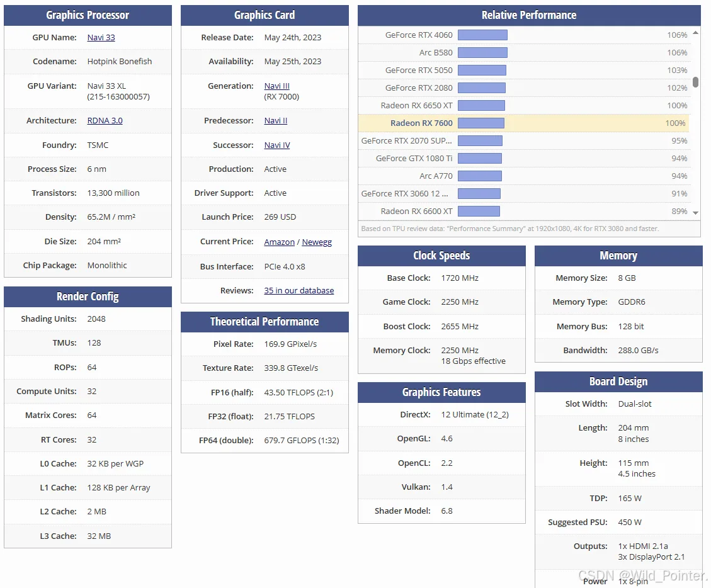
Task: Visit the Navi IV successor link
Action: tap(277, 145)
